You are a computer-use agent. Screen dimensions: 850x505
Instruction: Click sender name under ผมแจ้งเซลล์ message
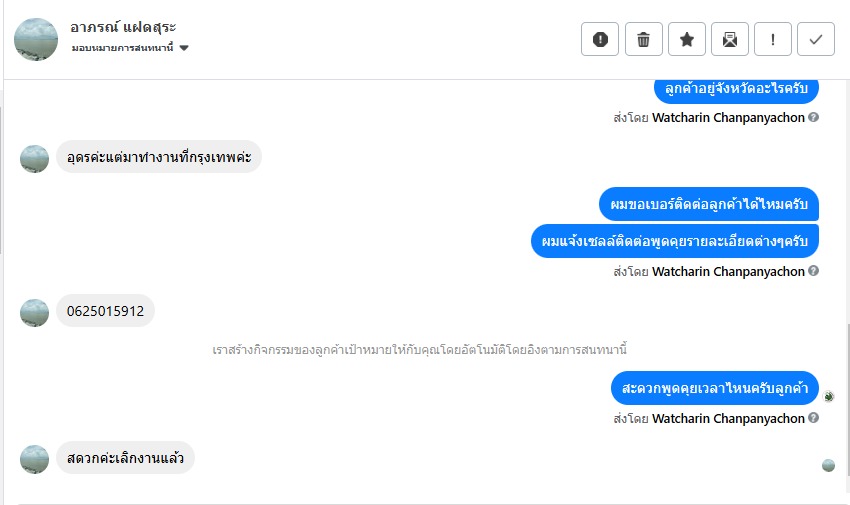(x=728, y=271)
